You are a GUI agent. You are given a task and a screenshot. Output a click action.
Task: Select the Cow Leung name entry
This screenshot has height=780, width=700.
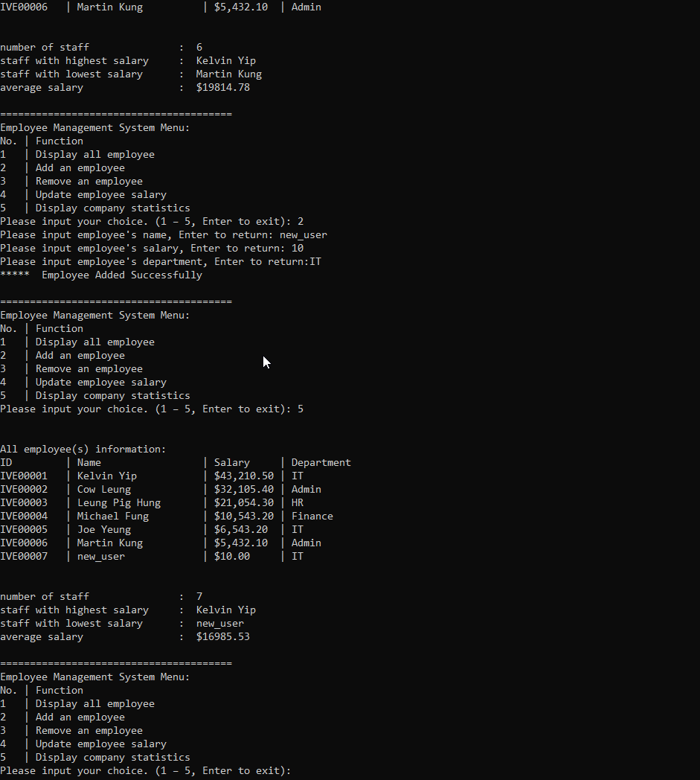[x=104, y=490]
